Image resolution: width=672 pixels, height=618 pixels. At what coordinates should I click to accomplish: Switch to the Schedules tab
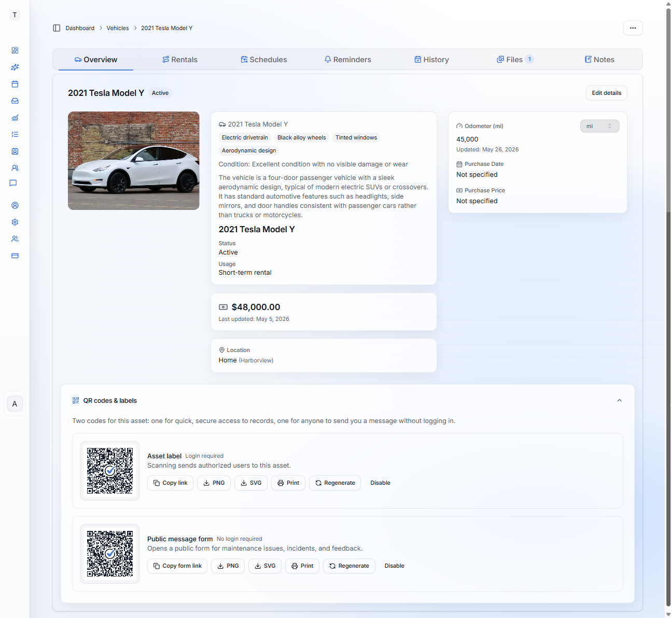(x=264, y=60)
